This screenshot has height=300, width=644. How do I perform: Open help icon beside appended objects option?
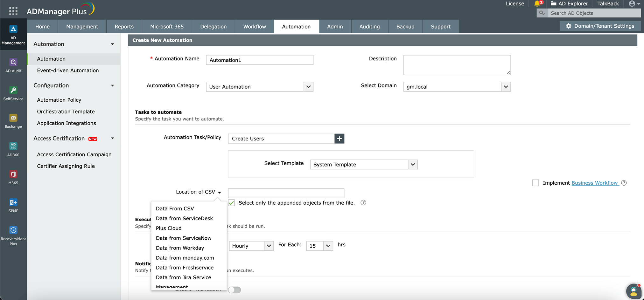(363, 203)
